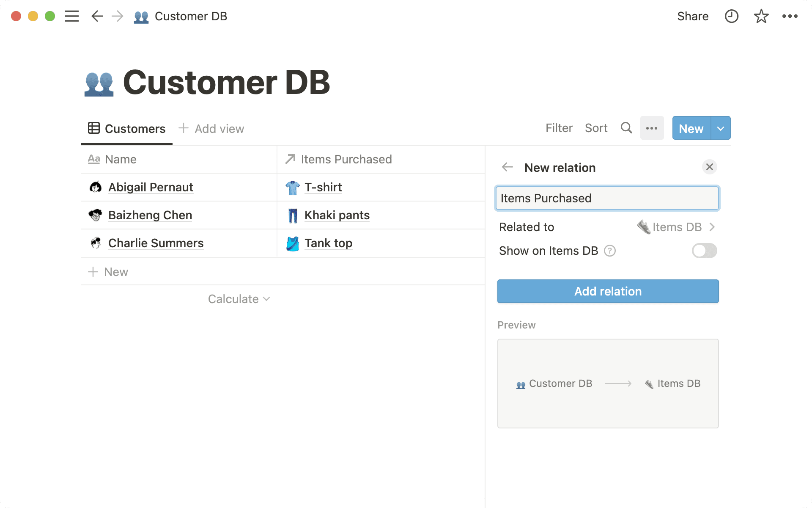This screenshot has height=508, width=812.
Task: Open the Related to Items DB selector
Action: coord(676,227)
